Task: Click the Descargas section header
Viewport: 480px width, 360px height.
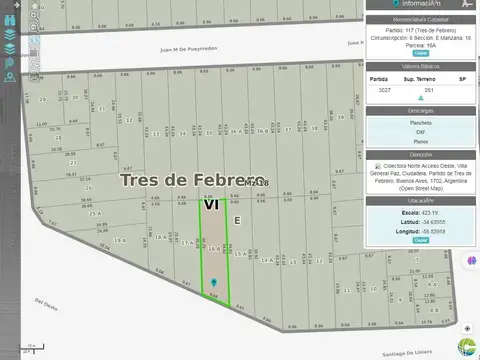Action: [x=421, y=111]
